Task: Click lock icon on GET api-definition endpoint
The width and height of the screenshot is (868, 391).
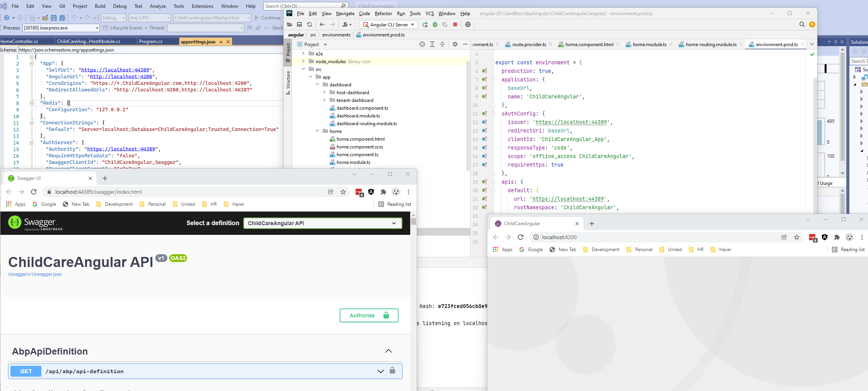Action: point(392,370)
